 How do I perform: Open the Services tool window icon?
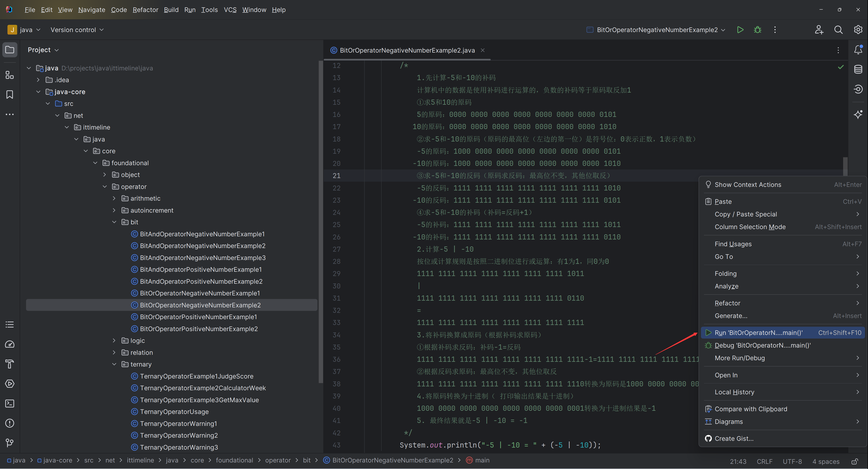(10, 384)
